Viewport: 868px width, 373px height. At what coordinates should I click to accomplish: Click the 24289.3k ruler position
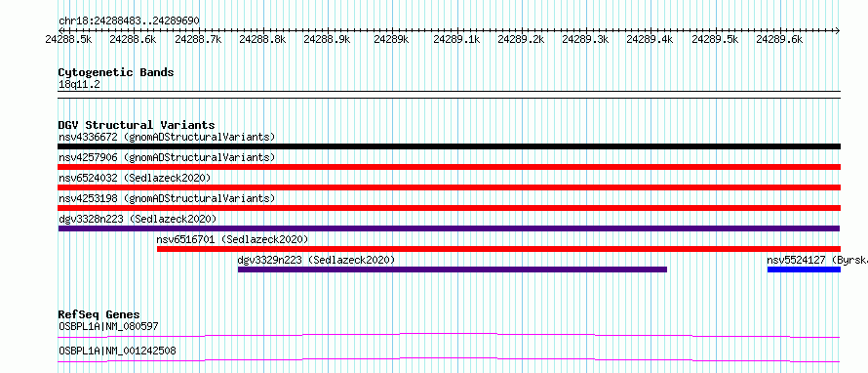tap(586, 39)
